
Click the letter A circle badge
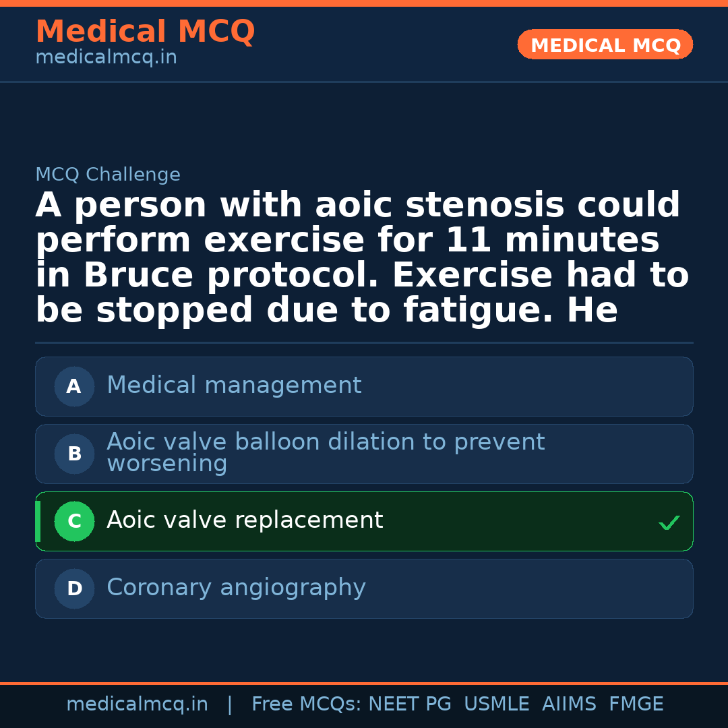(x=74, y=387)
